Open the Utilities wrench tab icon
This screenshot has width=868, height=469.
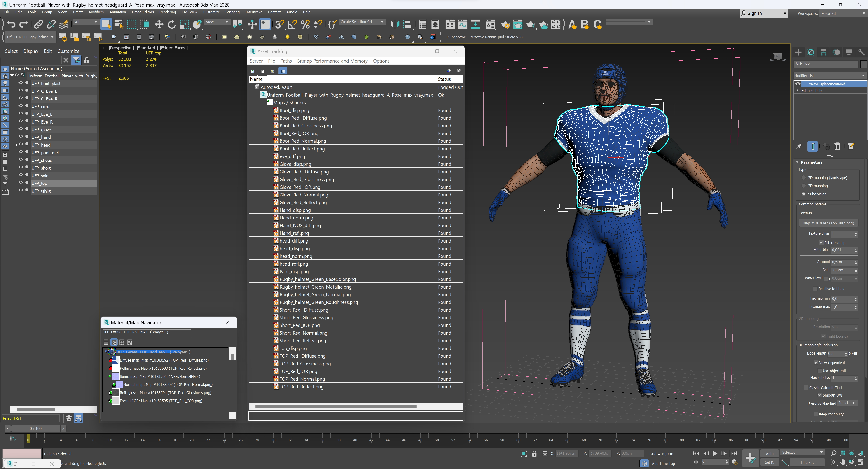[x=861, y=52]
